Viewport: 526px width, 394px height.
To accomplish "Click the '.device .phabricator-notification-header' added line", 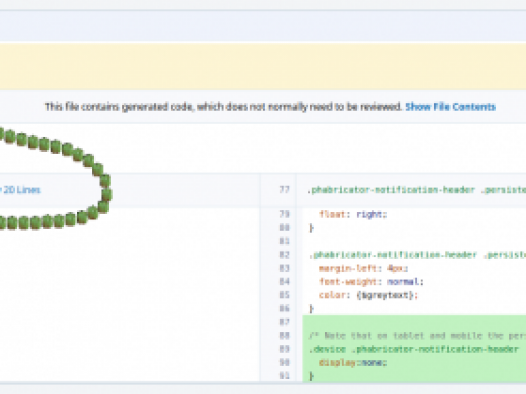I will tap(414, 349).
